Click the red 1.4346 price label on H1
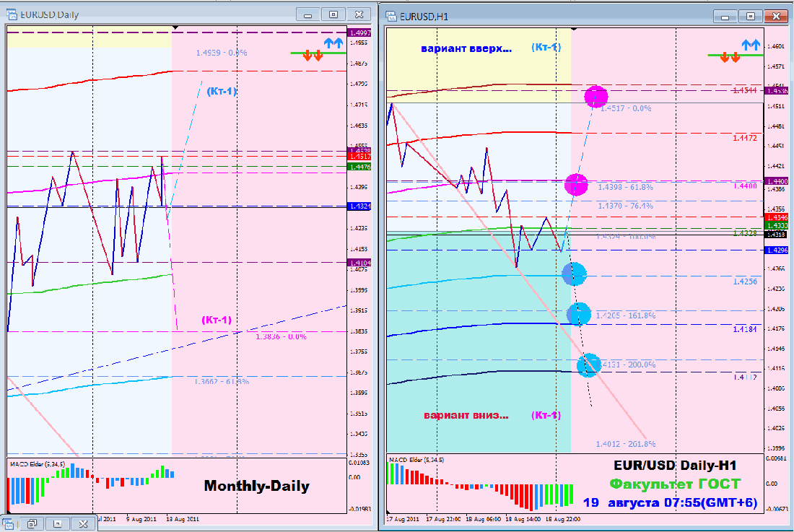794x532 pixels. [x=776, y=218]
